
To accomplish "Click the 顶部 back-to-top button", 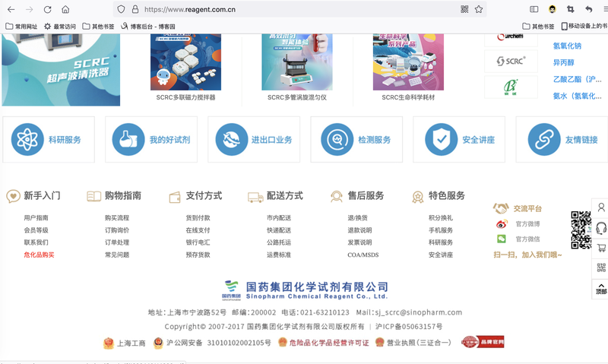I will click(601, 289).
